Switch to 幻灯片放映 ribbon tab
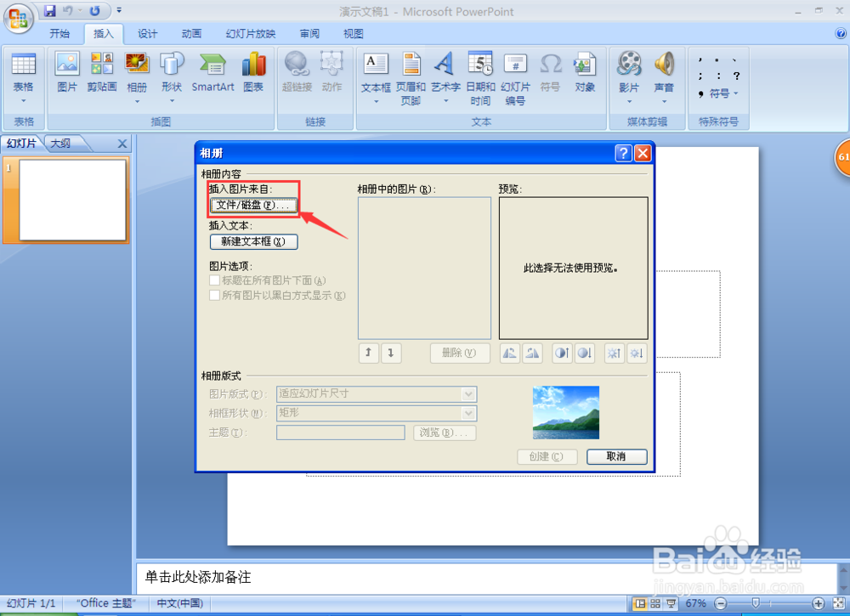The width and height of the screenshot is (850, 616). coord(251,34)
